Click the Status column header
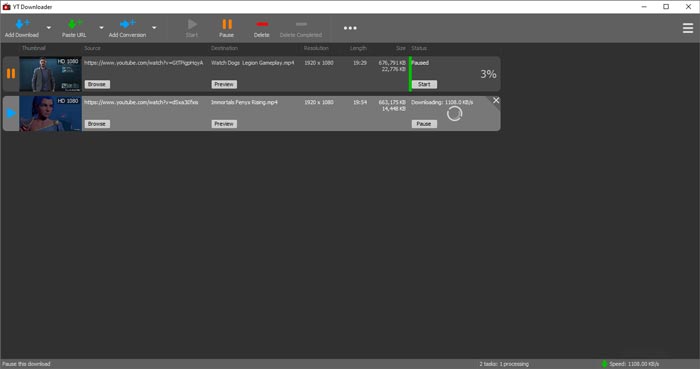 pos(419,48)
